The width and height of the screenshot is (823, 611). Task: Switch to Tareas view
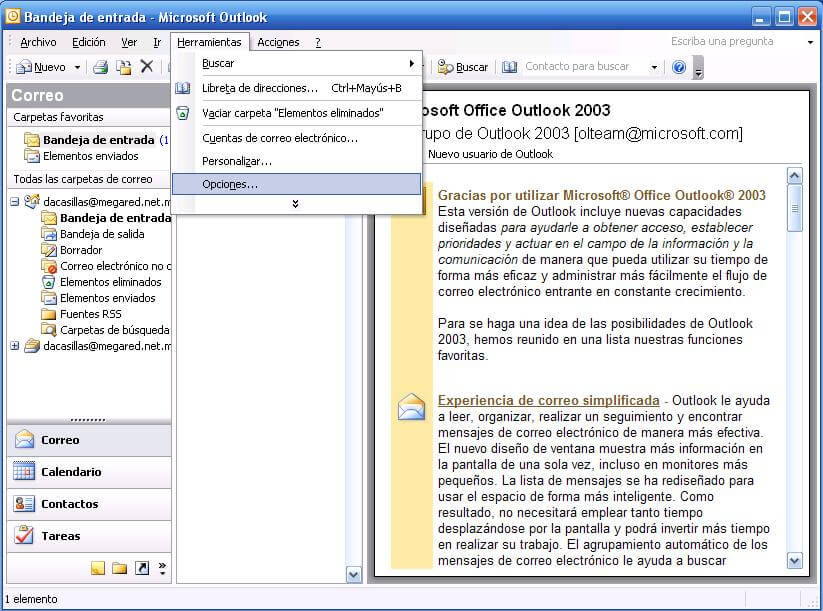[89, 536]
